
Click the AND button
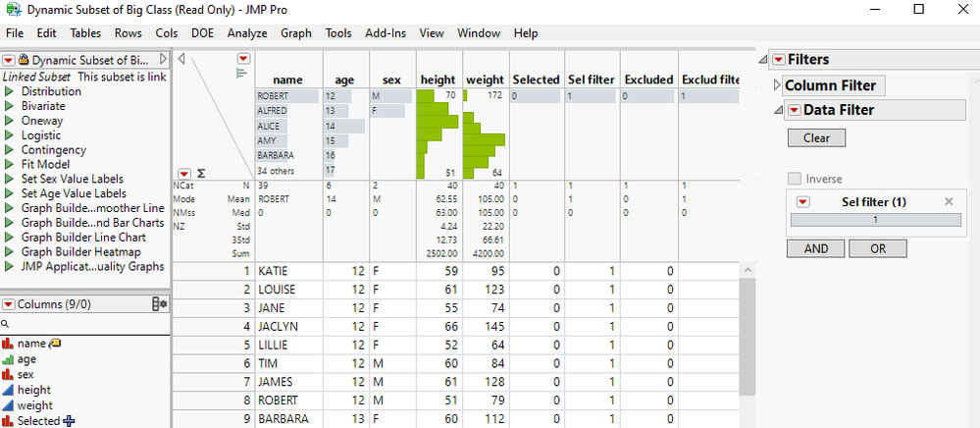coord(815,249)
